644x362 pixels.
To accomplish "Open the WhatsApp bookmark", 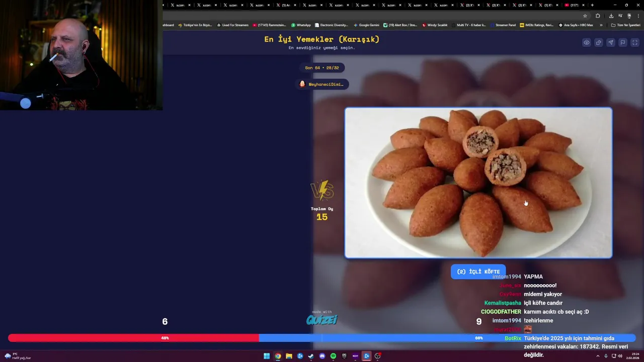I will tap(301, 25).
